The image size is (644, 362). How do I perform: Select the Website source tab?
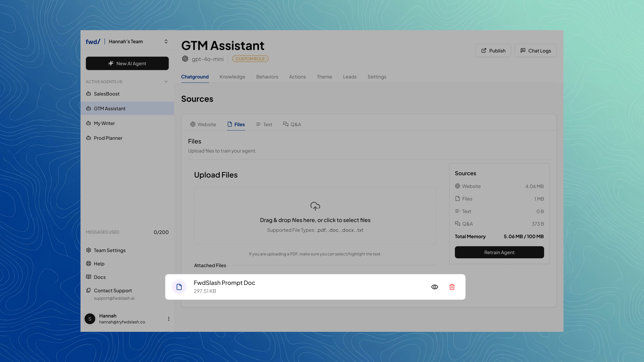click(203, 124)
